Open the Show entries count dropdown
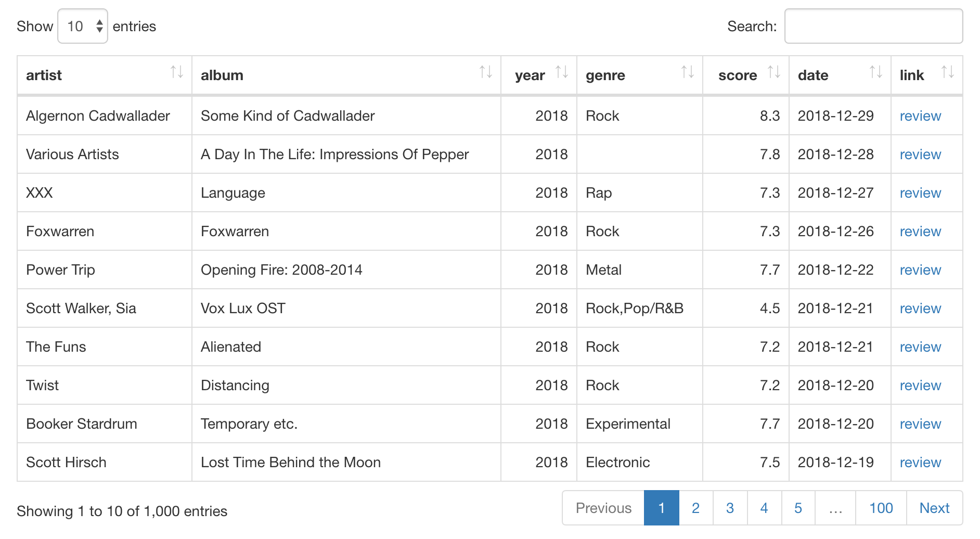This screenshot has width=980, height=539. tap(83, 27)
